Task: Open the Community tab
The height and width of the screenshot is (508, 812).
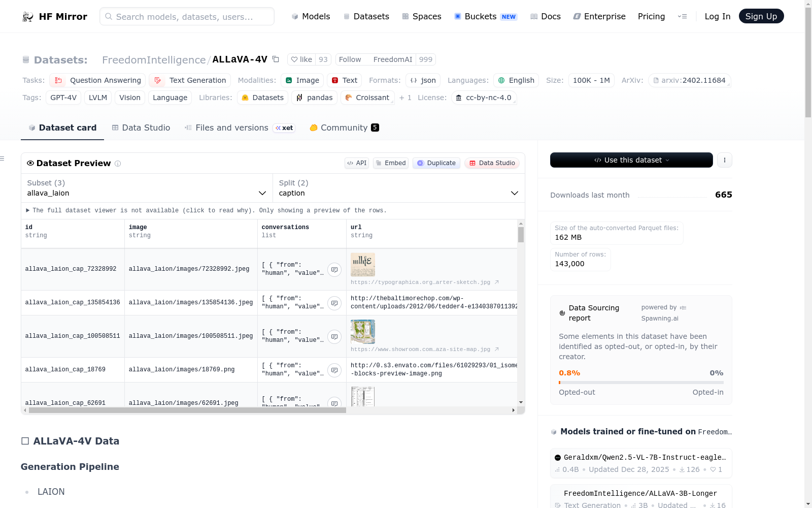Action: tap(344, 128)
